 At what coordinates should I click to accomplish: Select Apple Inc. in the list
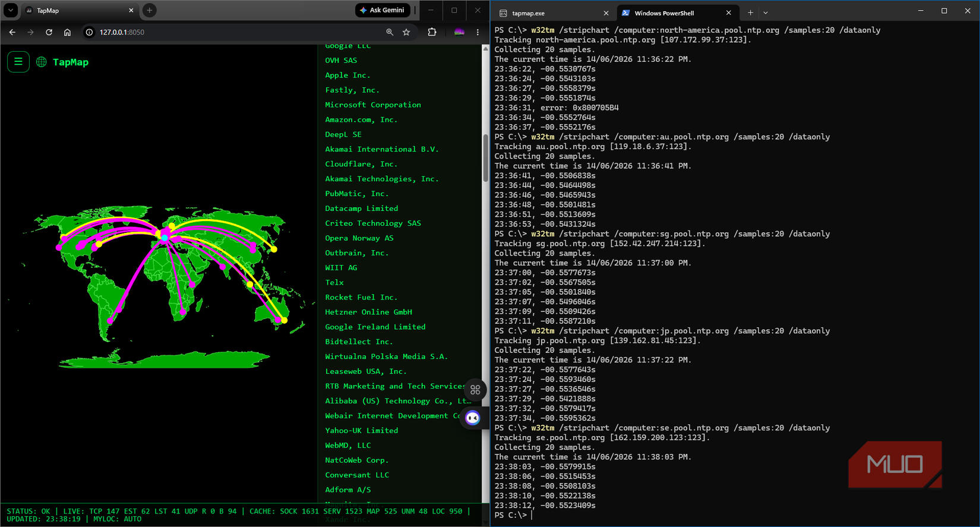pos(347,75)
